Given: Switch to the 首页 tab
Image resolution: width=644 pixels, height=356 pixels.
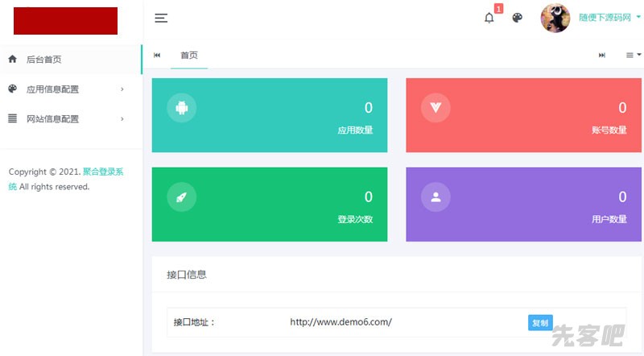Looking at the screenshot, I should [x=189, y=55].
